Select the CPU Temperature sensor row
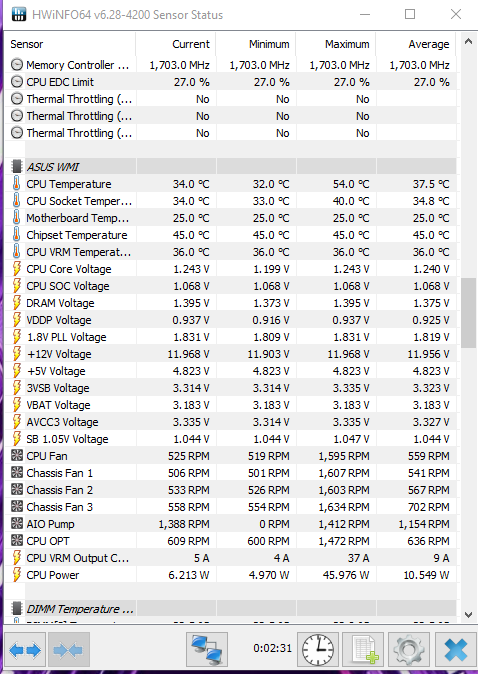The width and height of the screenshot is (478, 674). [x=231, y=184]
